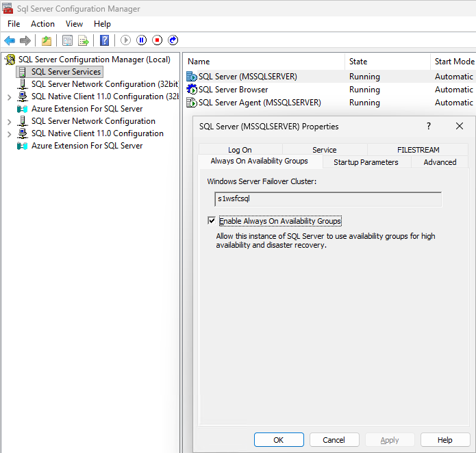Click the Up one level folder icon
The image size is (476, 453).
(47, 40)
